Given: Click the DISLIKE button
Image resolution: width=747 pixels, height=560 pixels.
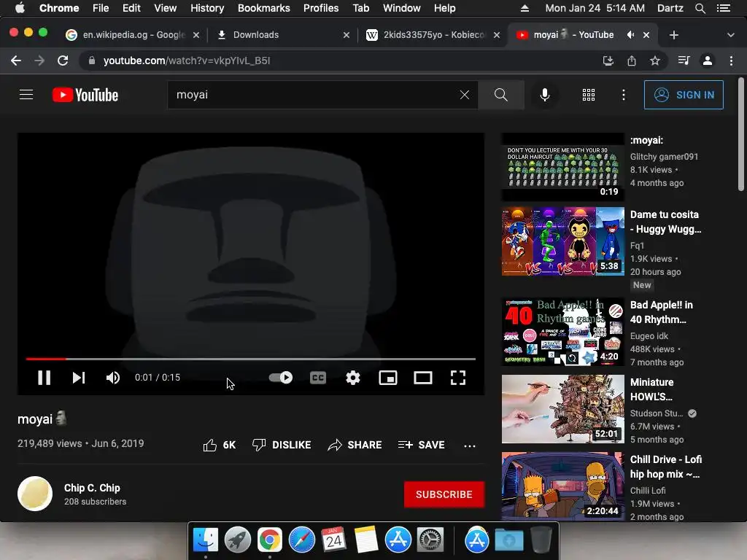Looking at the screenshot, I should [x=282, y=445].
